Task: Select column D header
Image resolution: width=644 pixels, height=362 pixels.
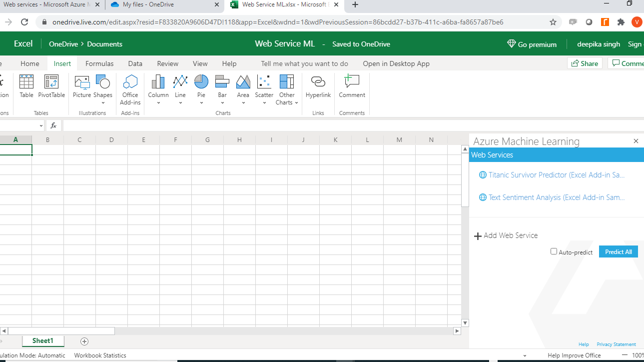Action: tap(111, 140)
